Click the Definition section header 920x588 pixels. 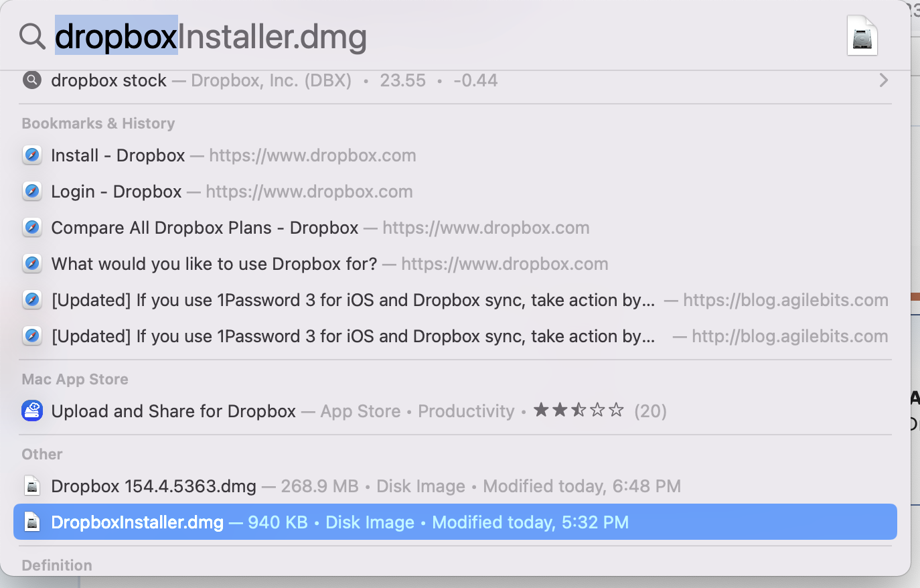[x=57, y=565]
